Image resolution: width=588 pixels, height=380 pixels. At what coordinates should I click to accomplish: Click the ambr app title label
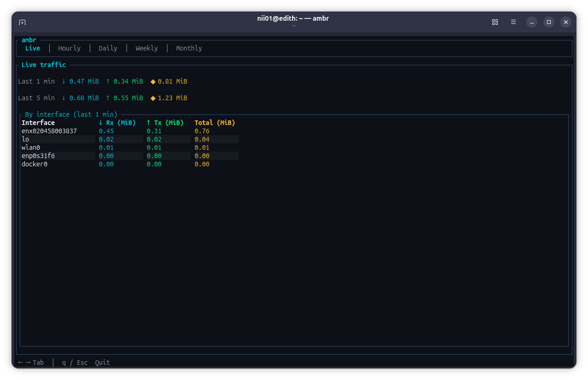point(29,40)
